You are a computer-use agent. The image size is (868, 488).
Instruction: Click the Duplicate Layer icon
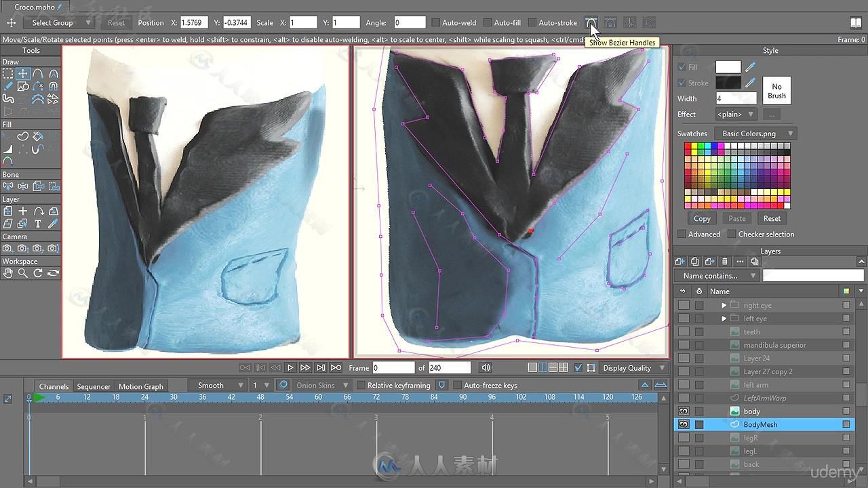[x=694, y=262]
